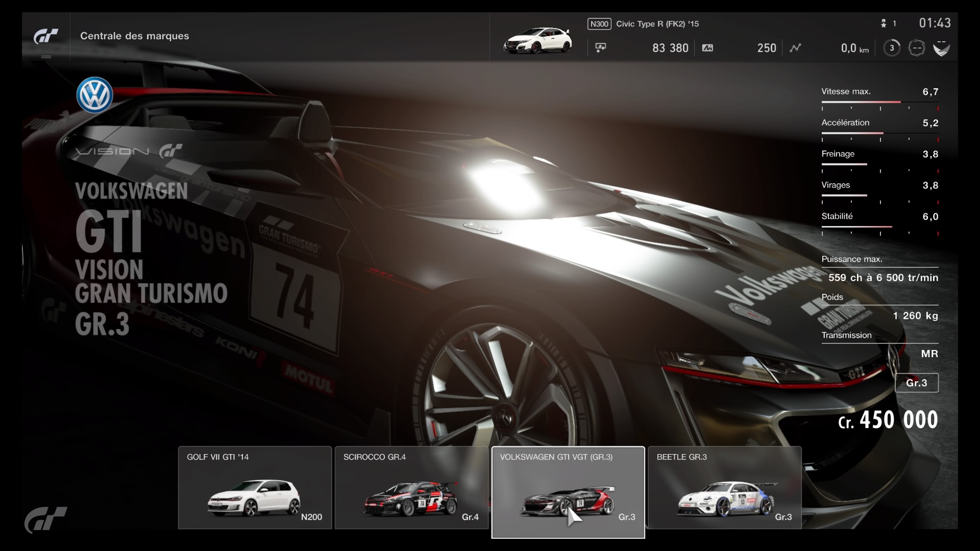
Task: Select the Volkswagen roundel badge
Action: (x=94, y=95)
